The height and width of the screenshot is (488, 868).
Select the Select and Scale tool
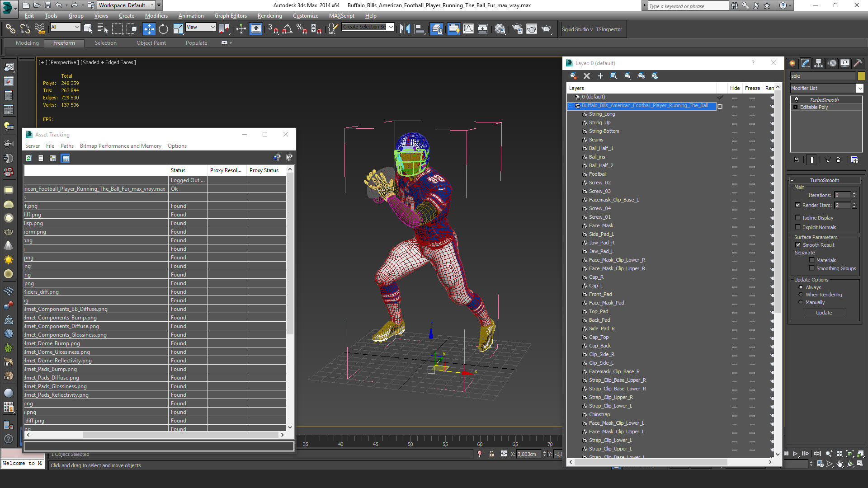(x=178, y=29)
